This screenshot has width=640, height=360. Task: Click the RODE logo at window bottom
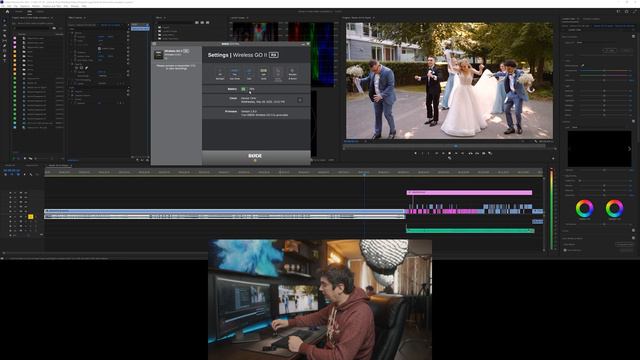click(255, 156)
